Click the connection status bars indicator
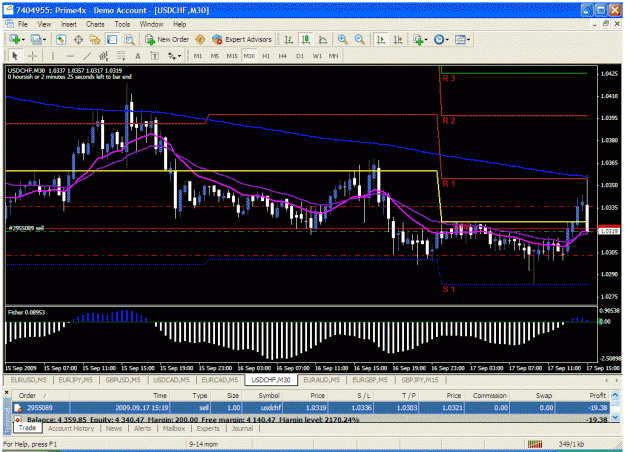625x452 pixels. tap(535, 444)
